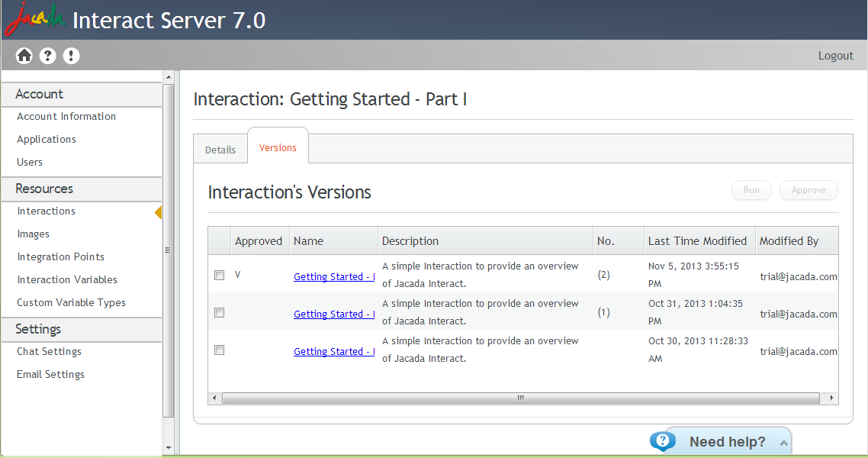
Task: Open Getting Started link for version (1)
Action: (x=334, y=314)
